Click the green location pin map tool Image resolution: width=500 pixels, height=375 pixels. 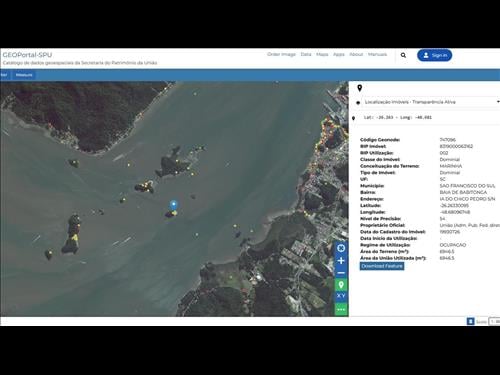tap(341, 285)
